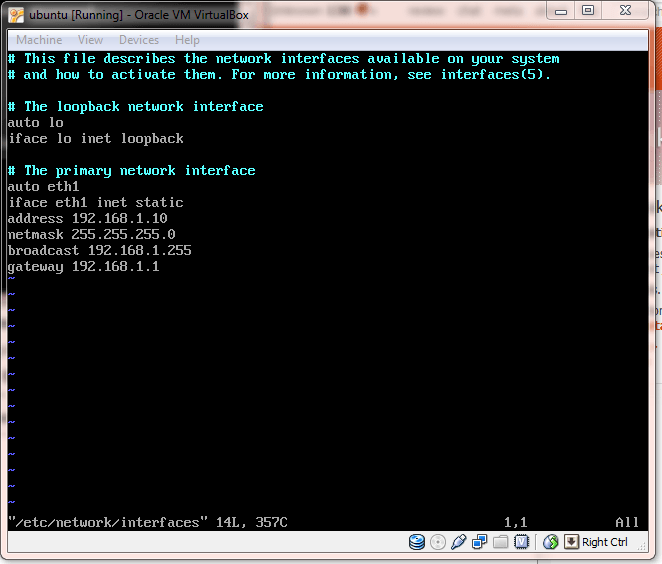This screenshot has height=564, width=662.
Task: Click the broadcast 192.168.1.255 line
Action: pyautogui.click(x=100, y=250)
